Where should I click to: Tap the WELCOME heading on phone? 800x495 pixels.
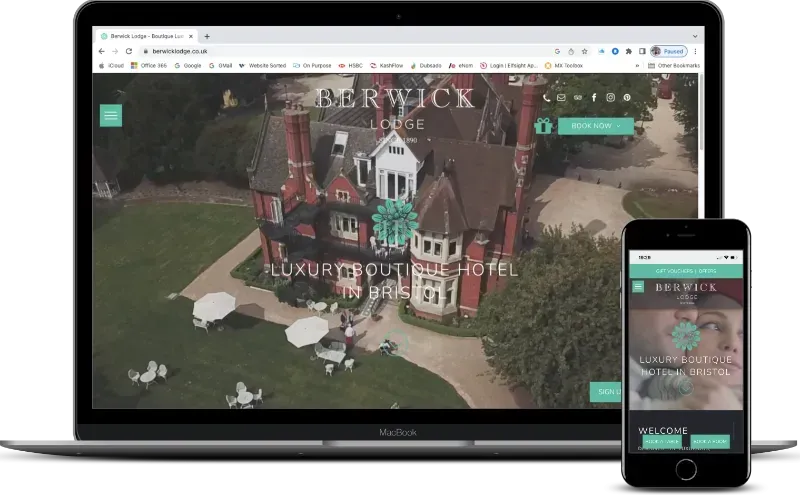(x=663, y=430)
